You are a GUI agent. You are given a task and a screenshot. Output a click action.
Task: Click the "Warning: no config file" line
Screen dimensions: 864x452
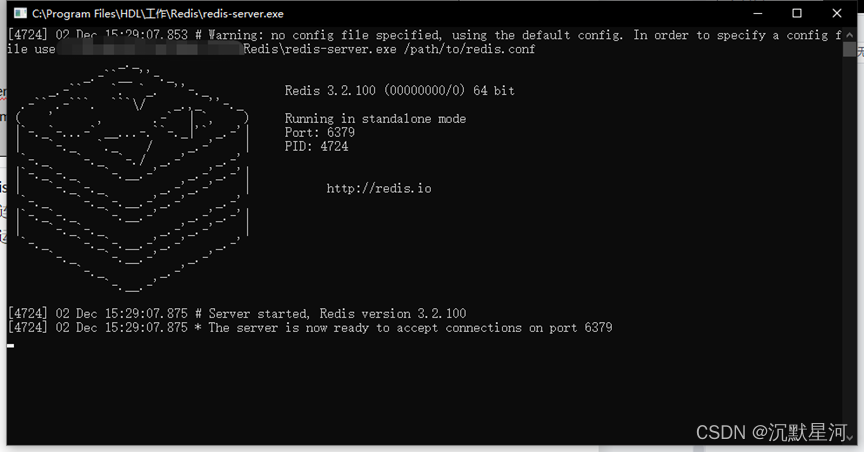[424, 35]
